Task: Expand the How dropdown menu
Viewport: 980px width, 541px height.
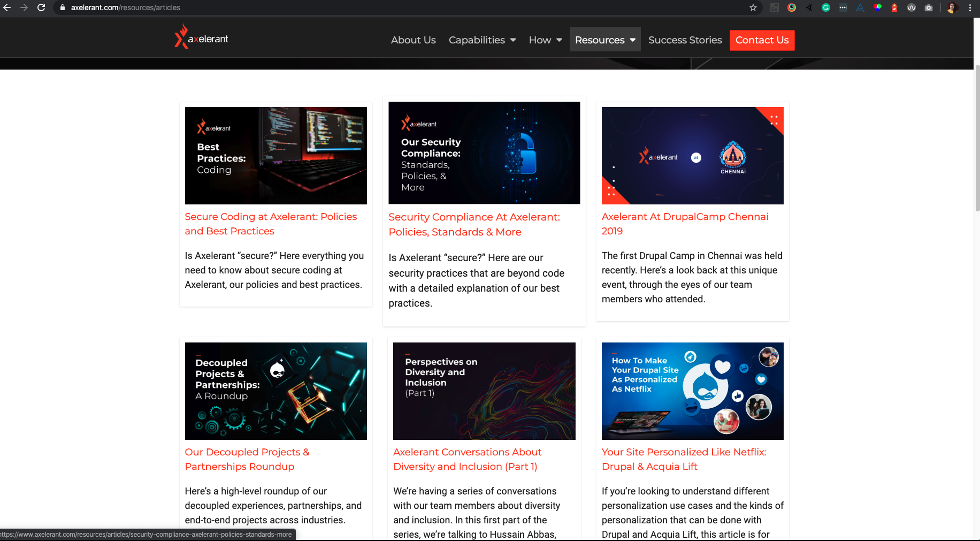Action: point(545,40)
